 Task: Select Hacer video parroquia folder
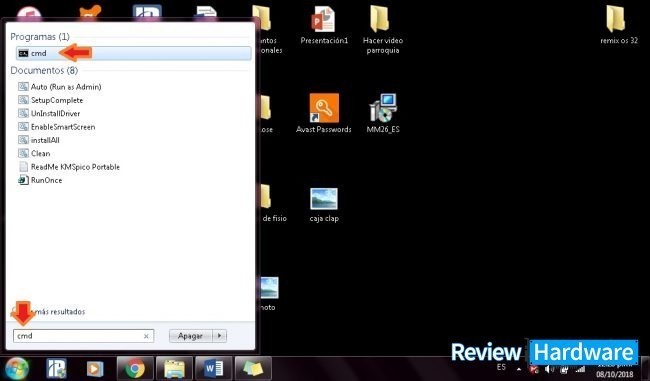pyautogui.click(x=383, y=29)
